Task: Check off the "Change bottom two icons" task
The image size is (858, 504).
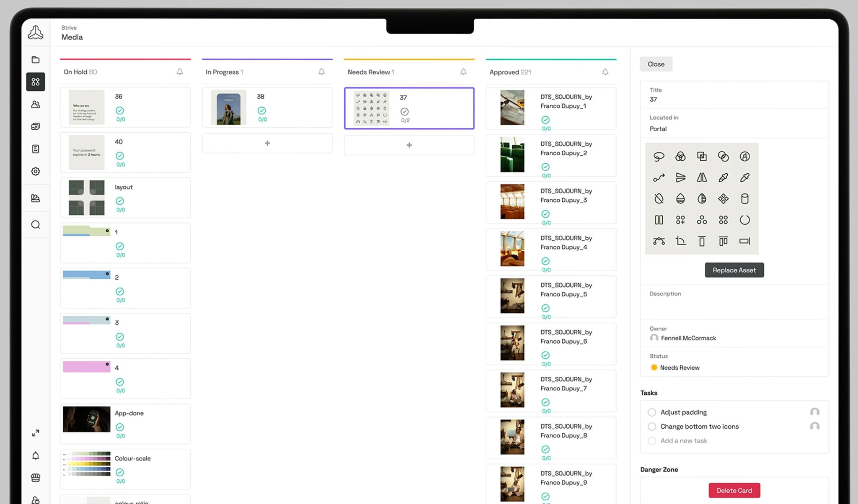Action: [x=652, y=427]
